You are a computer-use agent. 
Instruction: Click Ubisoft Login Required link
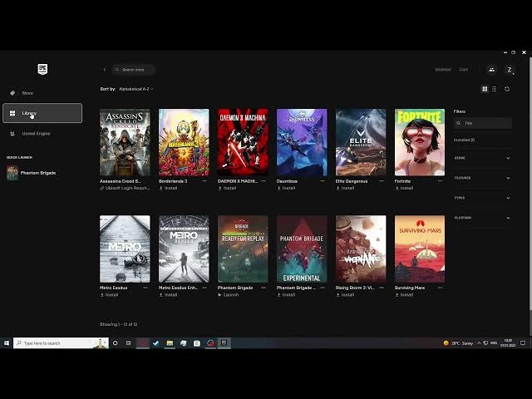coord(125,188)
